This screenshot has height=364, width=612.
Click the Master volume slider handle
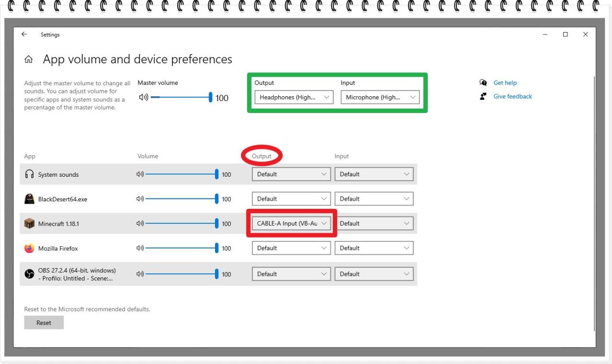(x=210, y=97)
